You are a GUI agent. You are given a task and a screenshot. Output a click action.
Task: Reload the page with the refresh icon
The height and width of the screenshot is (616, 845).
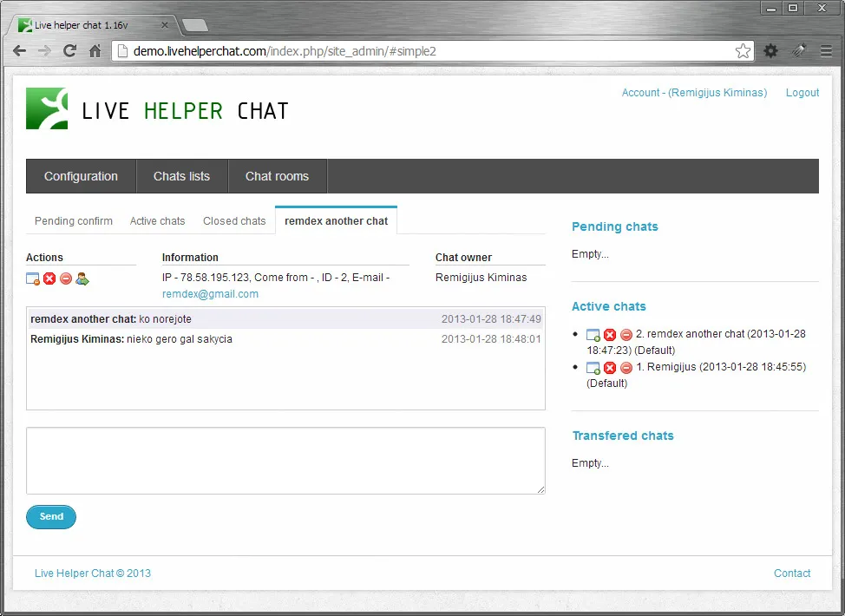pyautogui.click(x=69, y=50)
